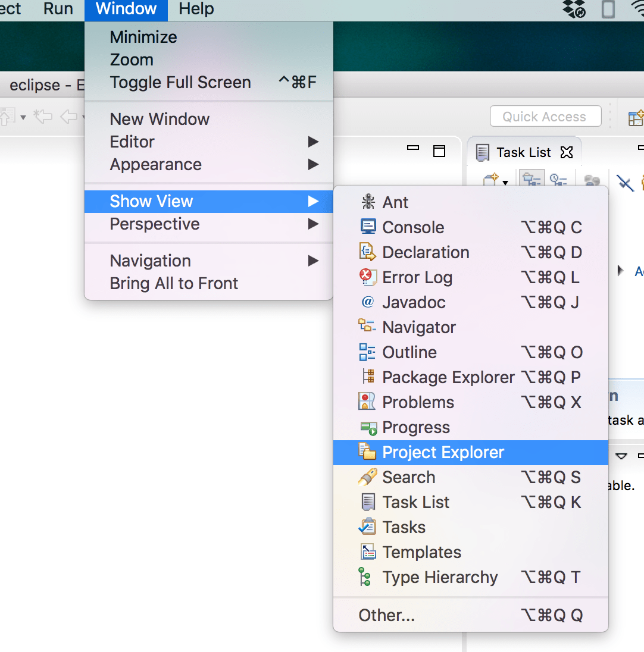Viewport: 644px width, 652px height.
Task: Click the Search flashlight icon
Action: coord(367,477)
